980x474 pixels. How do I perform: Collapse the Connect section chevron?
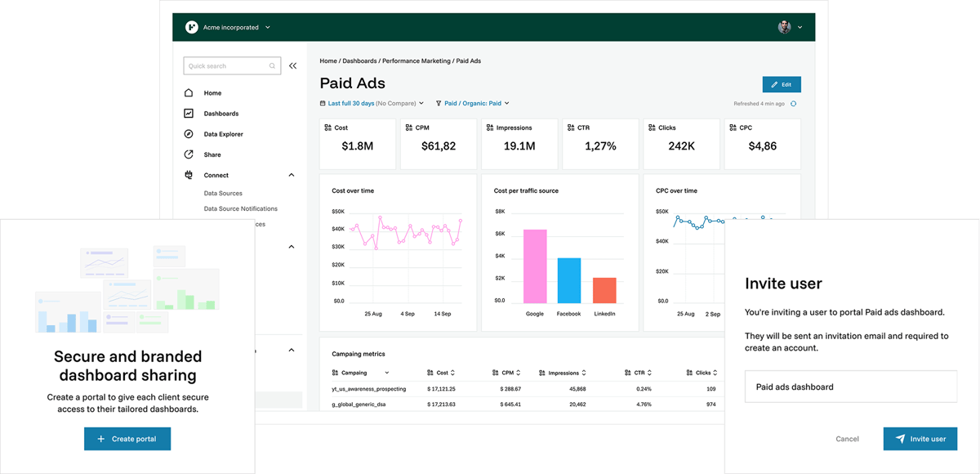pyautogui.click(x=292, y=174)
